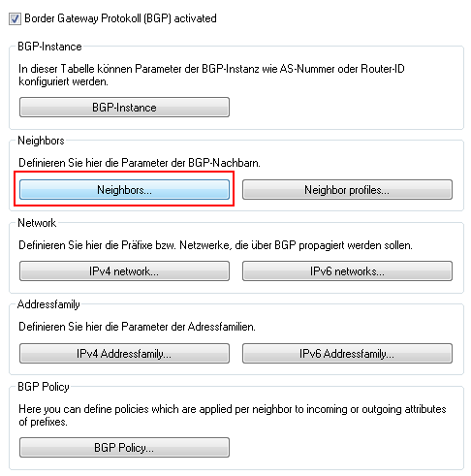Screen dimensions: 471x476
Task: Select the BGP Policy group heading
Action: tap(44, 387)
